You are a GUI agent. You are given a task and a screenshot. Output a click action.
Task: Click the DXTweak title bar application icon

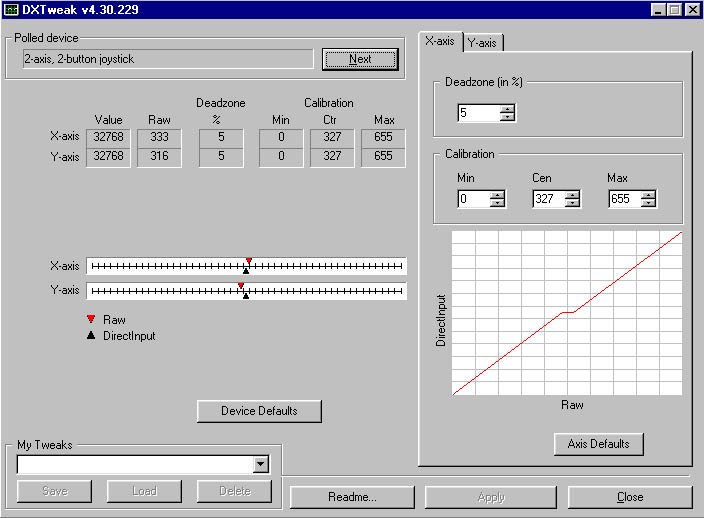(12, 10)
